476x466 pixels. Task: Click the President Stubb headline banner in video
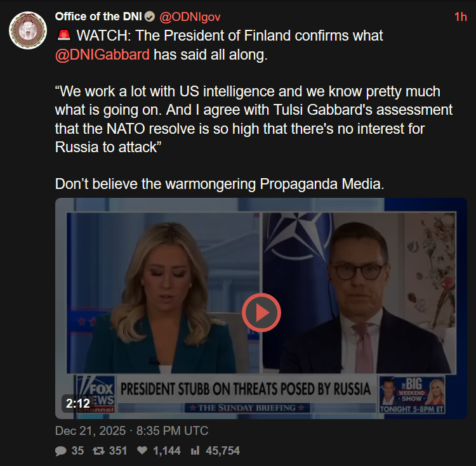[246, 389]
